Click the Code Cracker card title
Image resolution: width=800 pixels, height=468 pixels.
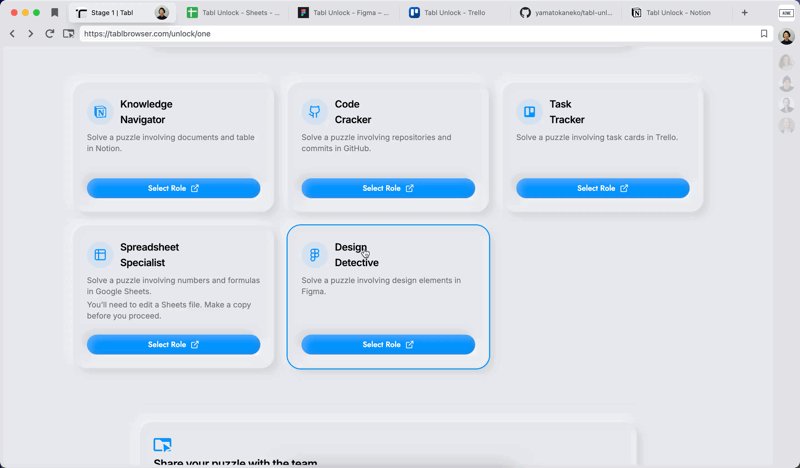click(353, 112)
